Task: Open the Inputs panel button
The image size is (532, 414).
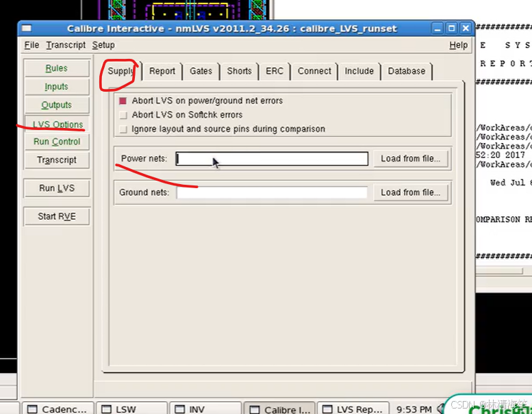Action: pyautogui.click(x=57, y=87)
